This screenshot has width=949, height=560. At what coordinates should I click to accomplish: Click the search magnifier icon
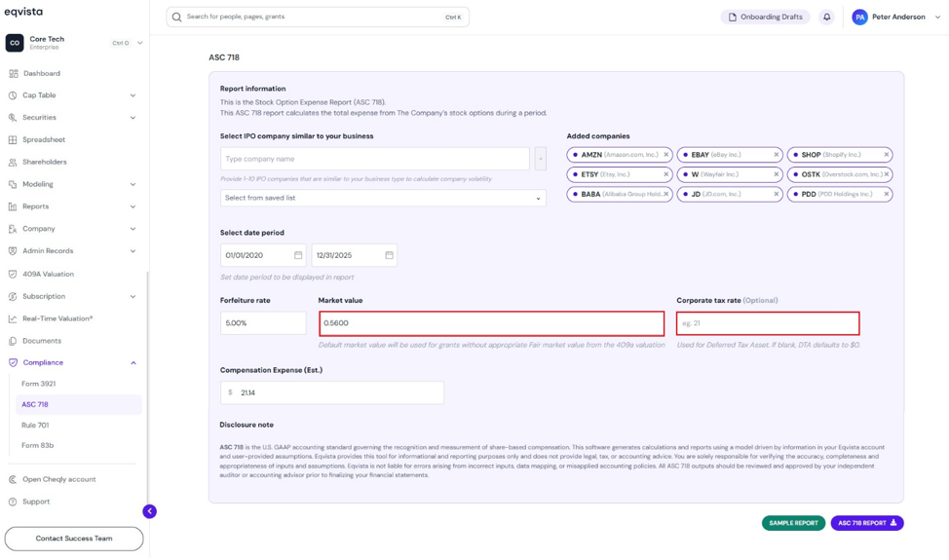click(x=176, y=17)
